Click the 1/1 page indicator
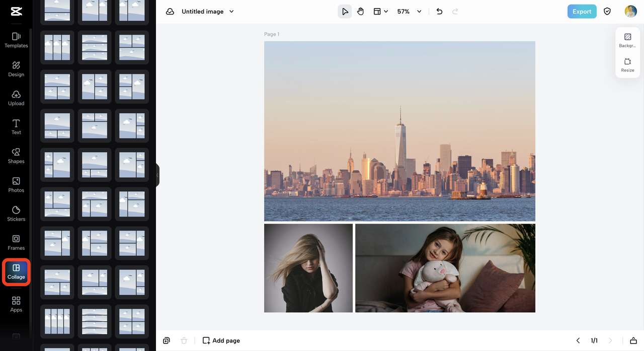644x351 pixels. pos(594,341)
